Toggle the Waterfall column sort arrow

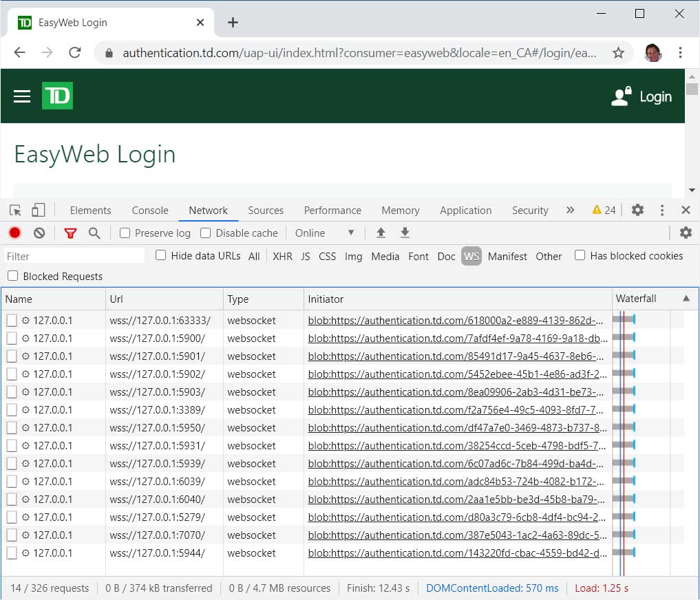pos(686,298)
